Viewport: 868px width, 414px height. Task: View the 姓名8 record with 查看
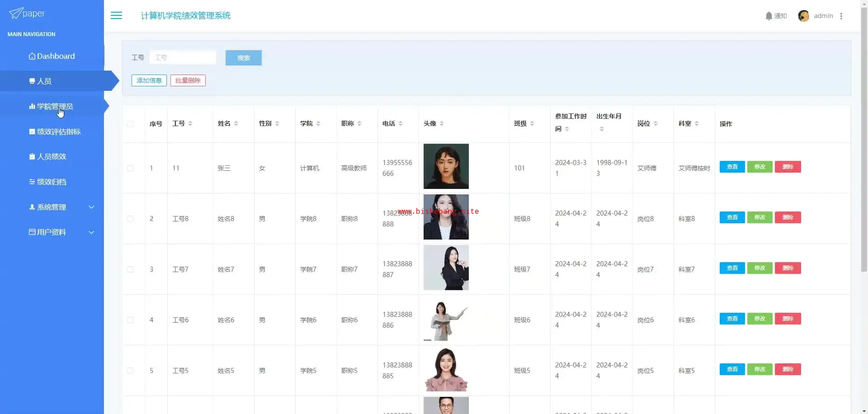pos(732,217)
